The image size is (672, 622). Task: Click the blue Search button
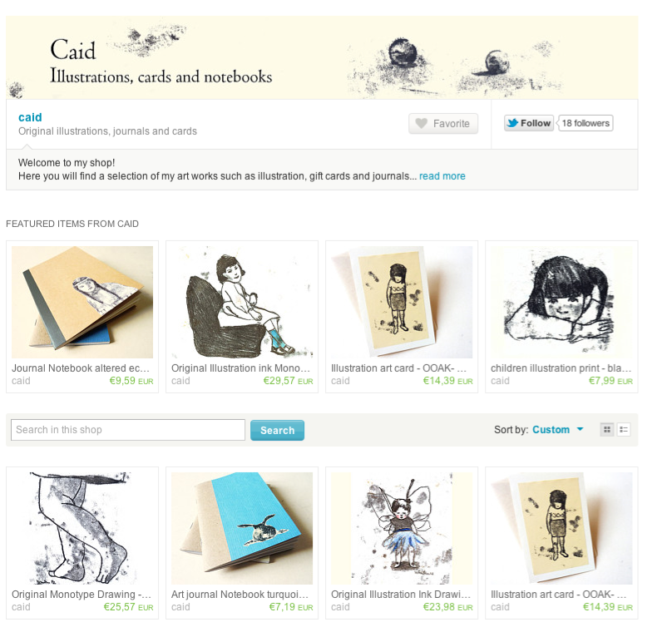[x=277, y=430]
